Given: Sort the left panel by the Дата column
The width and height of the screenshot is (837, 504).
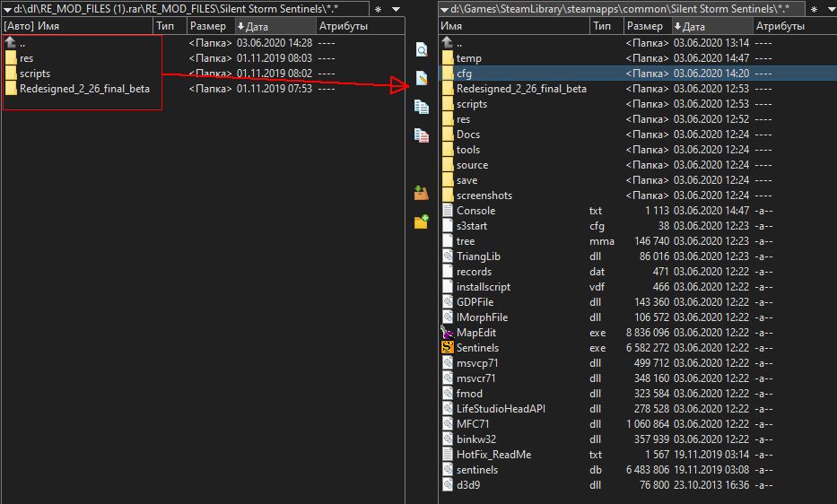Looking at the screenshot, I should click(275, 26).
